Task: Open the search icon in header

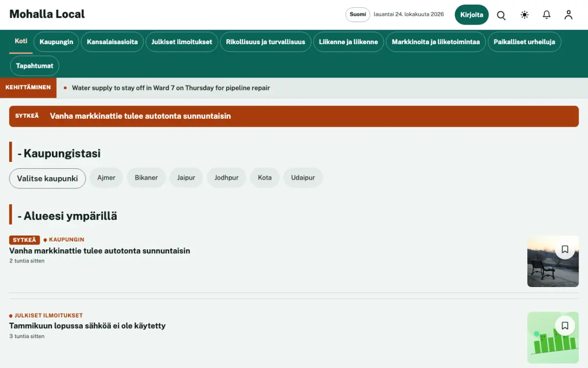Action: 501,15
